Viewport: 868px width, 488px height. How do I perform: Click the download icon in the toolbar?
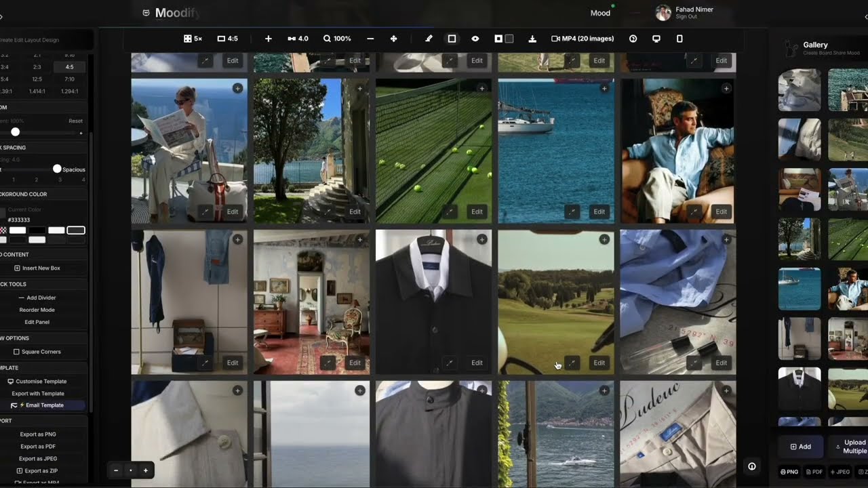(532, 39)
